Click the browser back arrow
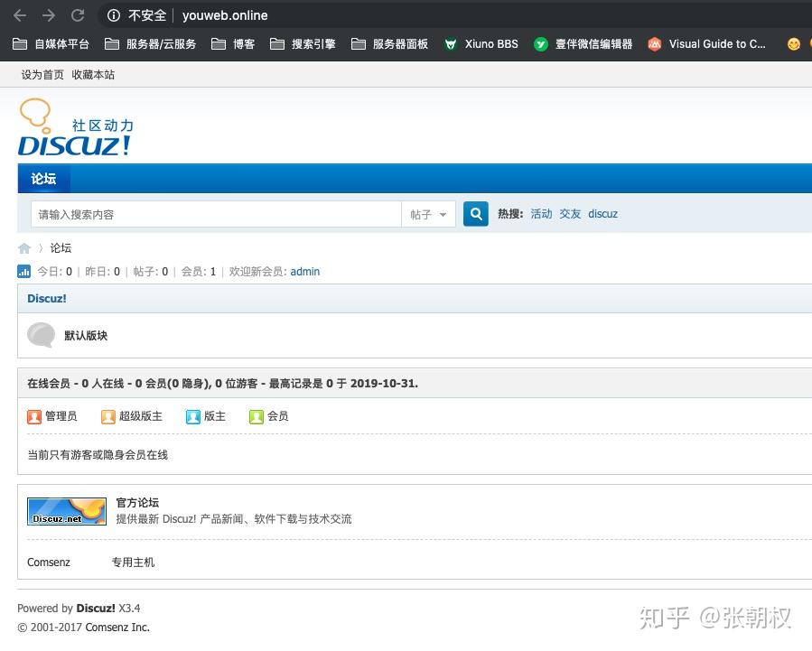The height and width of the screenshot is (651, 812). click(x=20, y=15)
